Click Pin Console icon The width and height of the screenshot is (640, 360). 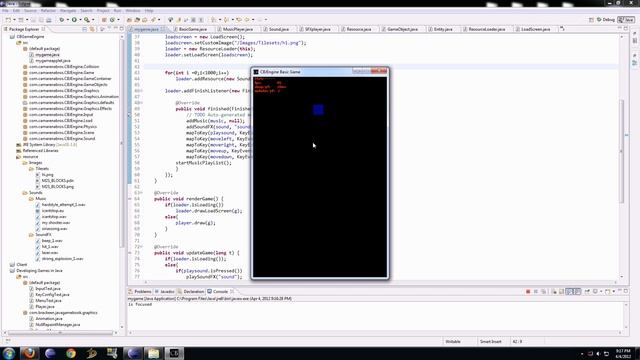pyautogui.click(x=587, y=291)
